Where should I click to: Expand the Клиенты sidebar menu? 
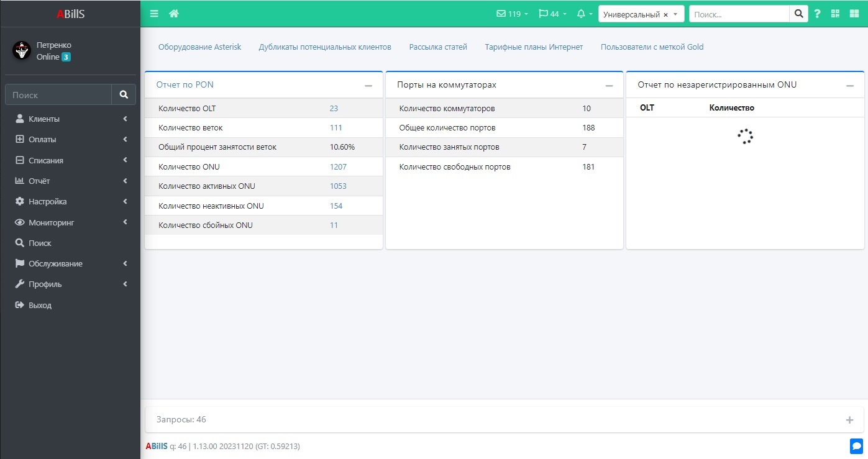tap(70, 119)
